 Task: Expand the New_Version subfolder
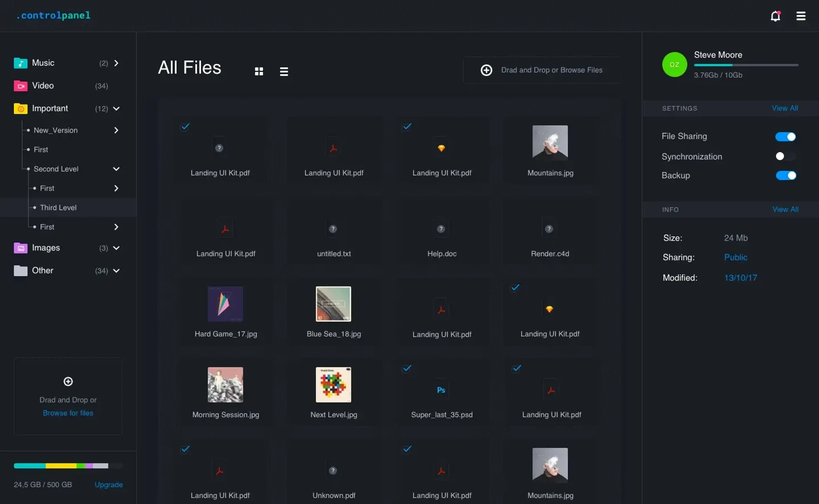116,130
